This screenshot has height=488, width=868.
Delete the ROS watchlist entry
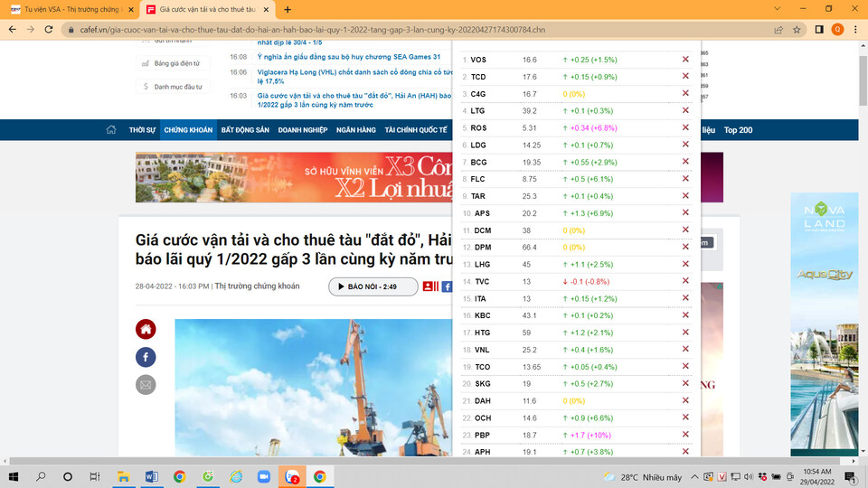point(685,127)
